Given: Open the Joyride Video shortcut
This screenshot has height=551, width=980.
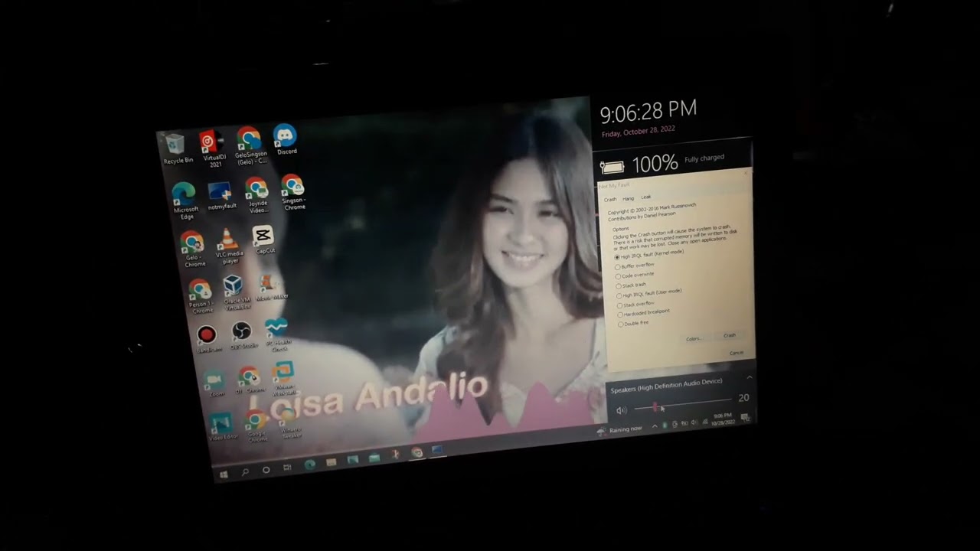Looking at the screenshot, I should 257,196.
